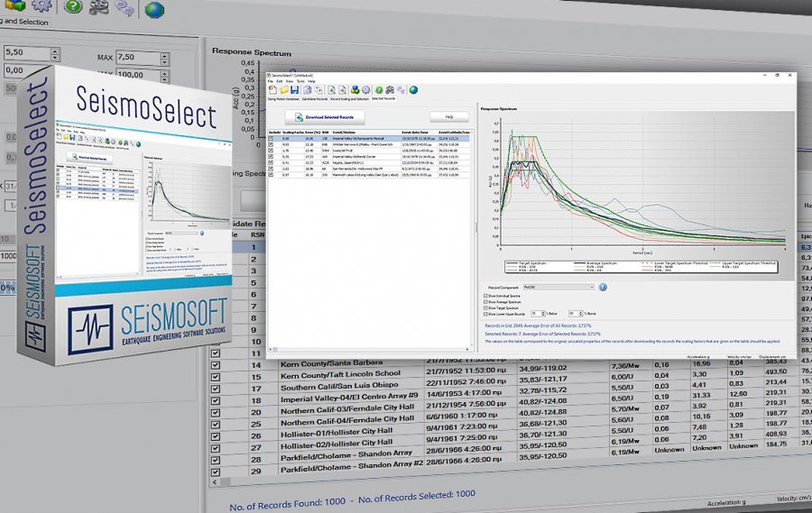Select Southern Calif/San Luis Obispo row text
This screenshot has height=513, width=812.
[339, 386]
